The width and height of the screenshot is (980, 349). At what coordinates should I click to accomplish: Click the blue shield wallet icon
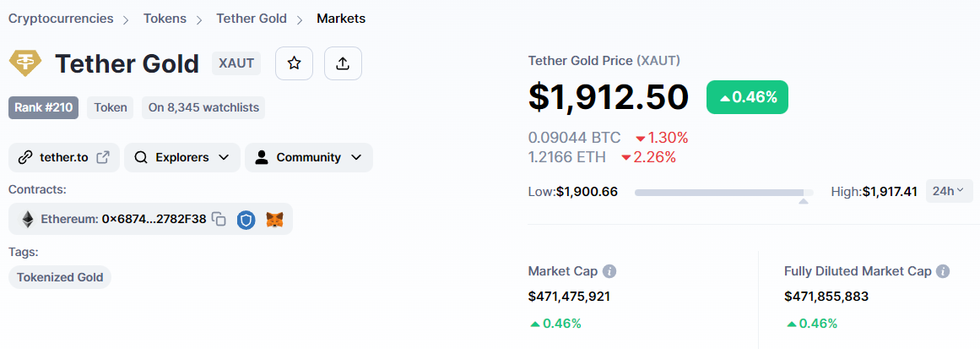(x=246, y=219)
